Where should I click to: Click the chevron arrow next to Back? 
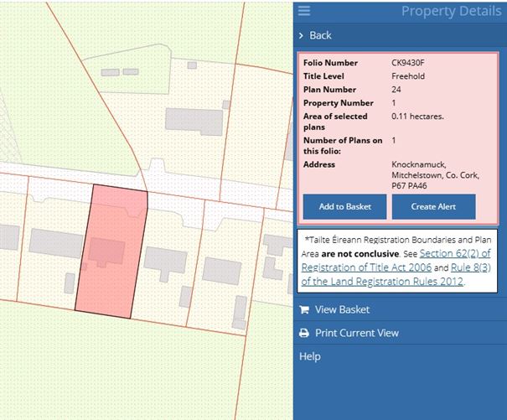coord(302,36)
